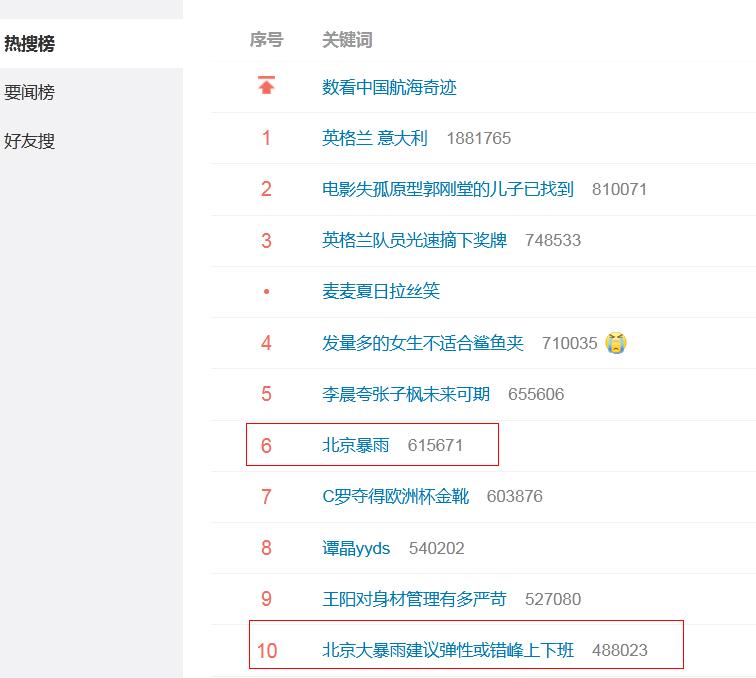Click the 序号 column header

pos(266,40)
